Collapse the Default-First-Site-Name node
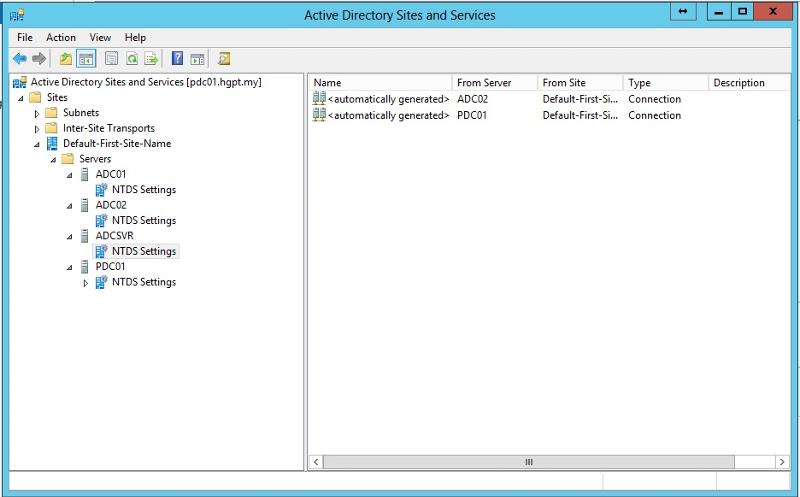The width and height of the screenshot is (800, 497). coord(37,144)
